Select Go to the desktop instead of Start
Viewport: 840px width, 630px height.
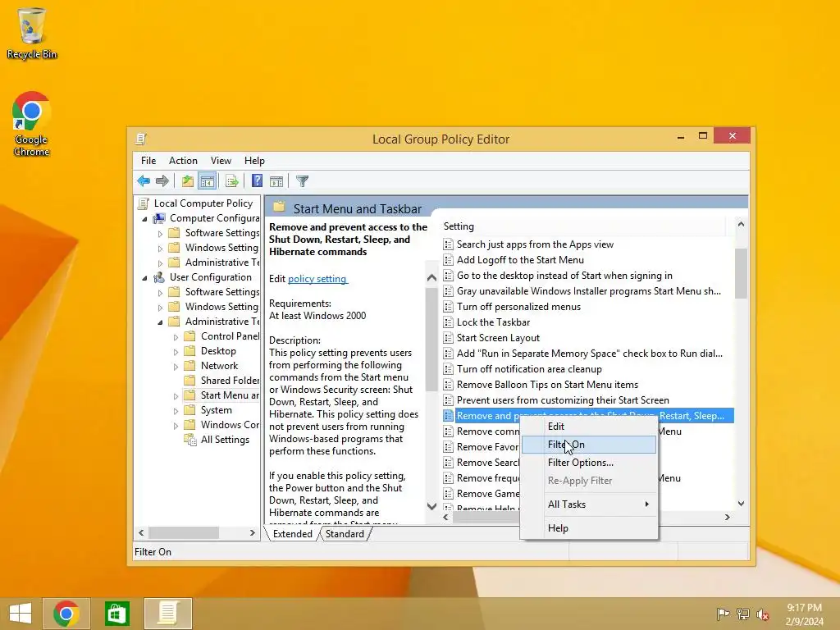564,276
